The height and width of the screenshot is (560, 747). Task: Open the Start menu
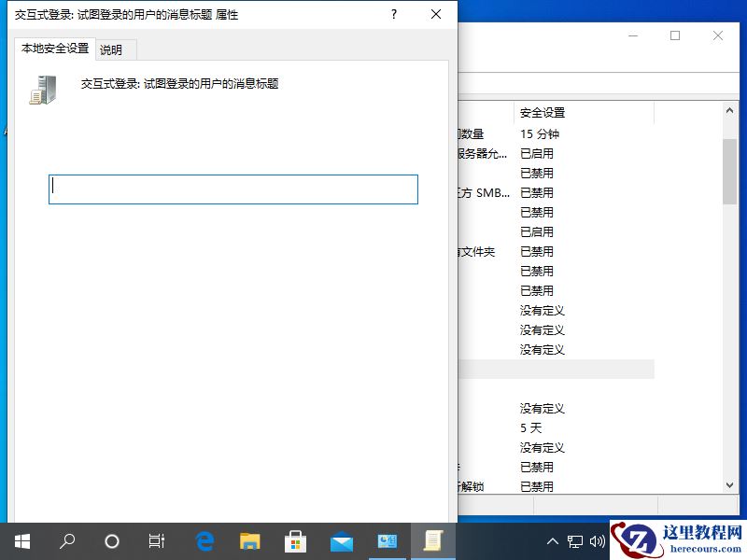coord(21,541)
